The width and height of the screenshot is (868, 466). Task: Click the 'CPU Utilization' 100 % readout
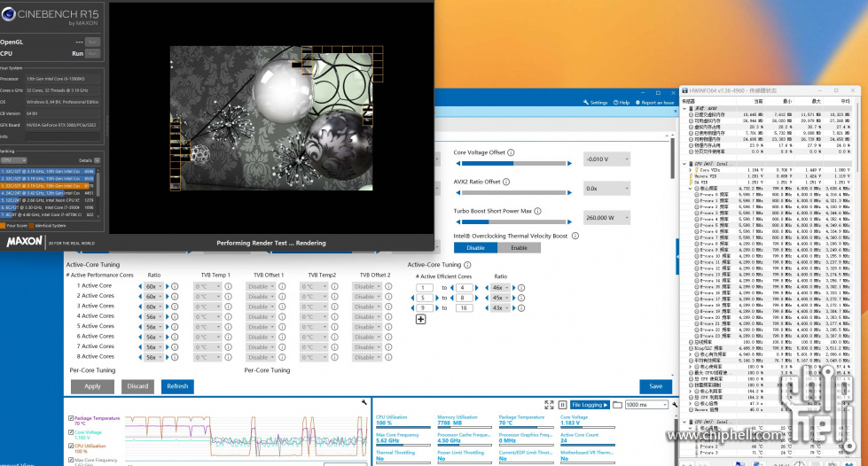(x=403, y=420)
